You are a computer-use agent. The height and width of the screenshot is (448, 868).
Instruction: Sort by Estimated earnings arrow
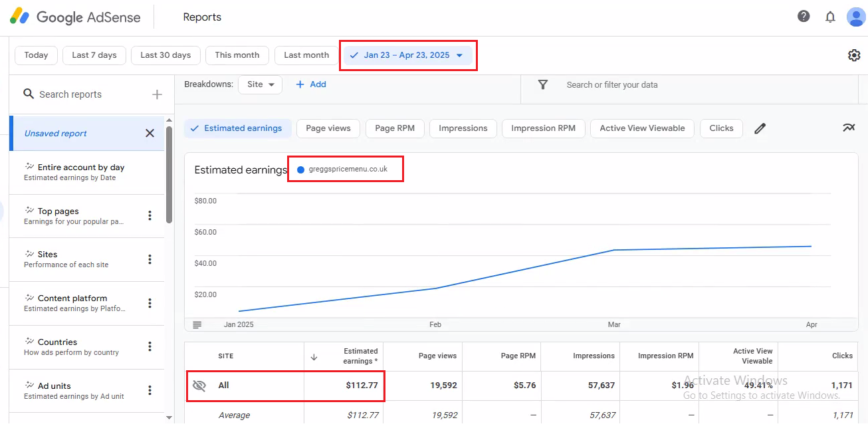pyautogui.click(x=314, y=357)
